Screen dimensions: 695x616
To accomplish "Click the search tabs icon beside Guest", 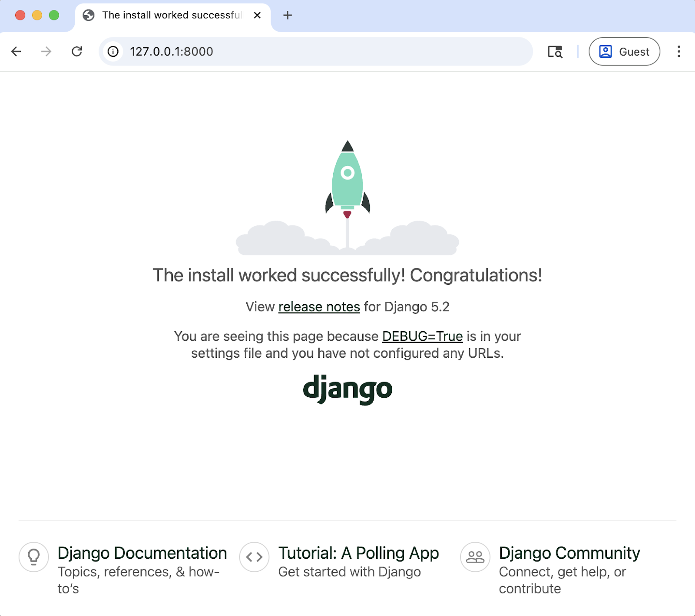I will point(555,52).
